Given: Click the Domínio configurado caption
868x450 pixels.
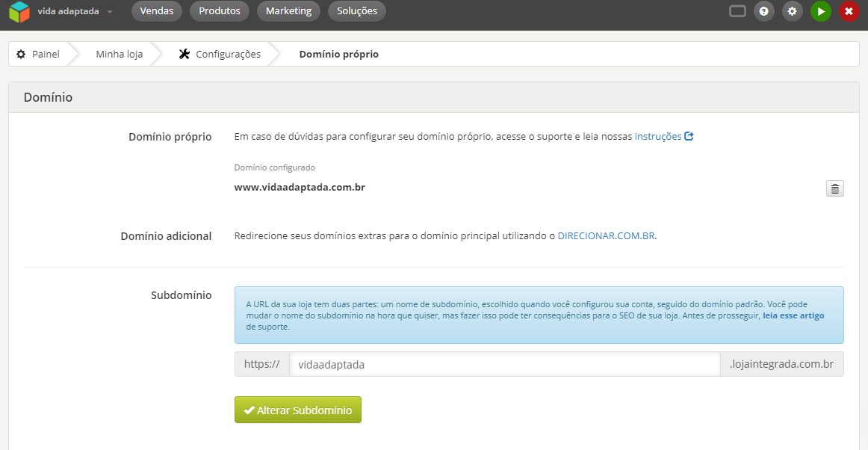Looking at the screenshot, I should pyautogui.click(x=275, y=167).
